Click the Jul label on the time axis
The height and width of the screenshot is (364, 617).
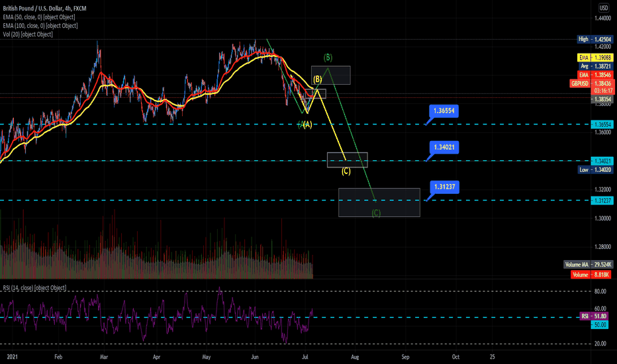[305, 357]
